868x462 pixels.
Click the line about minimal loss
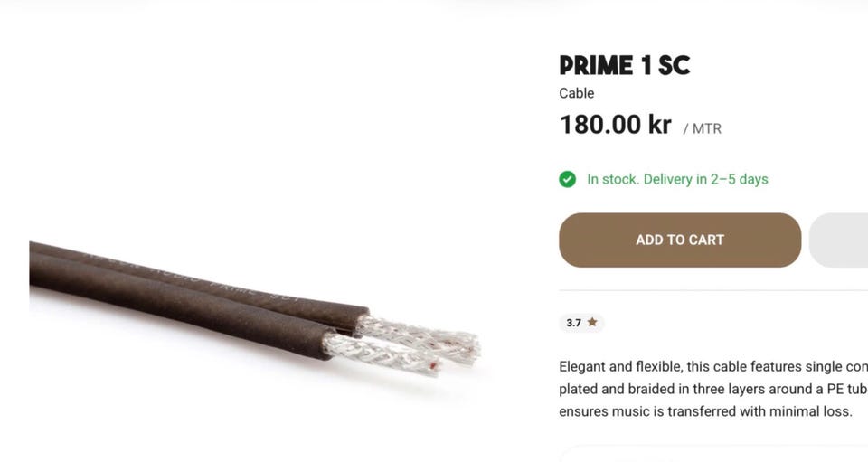(x=705, y=411)
